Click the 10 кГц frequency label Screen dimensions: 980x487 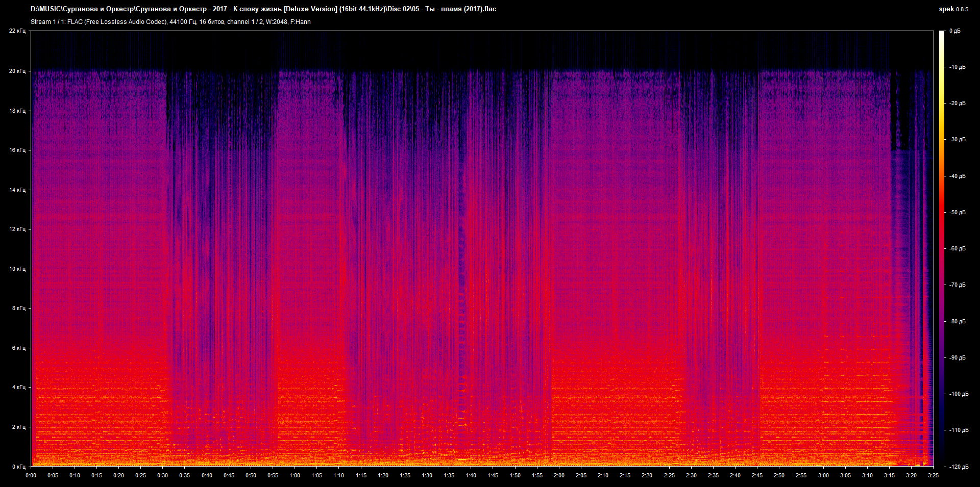coord(17,269)
